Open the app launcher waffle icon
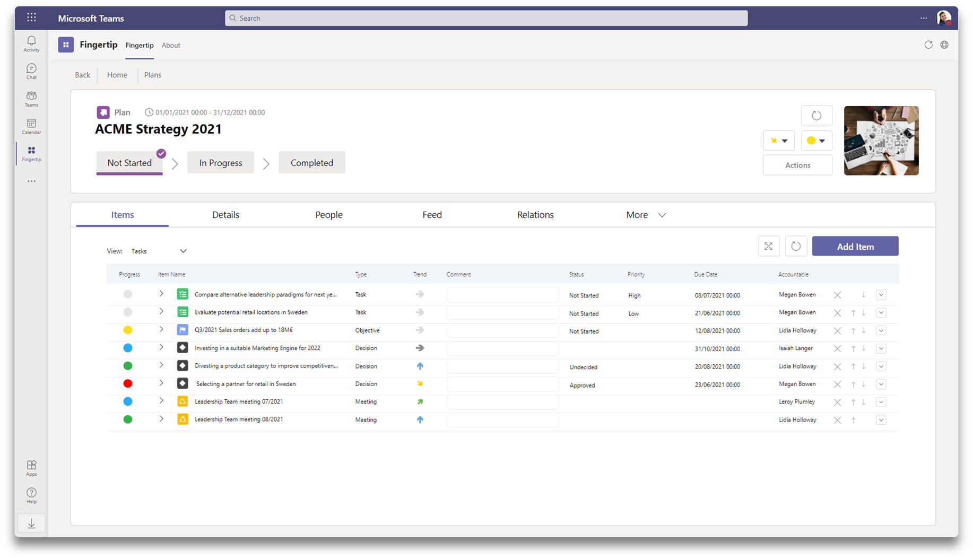Viewport: 973px width, 560px height. point(32,18)
